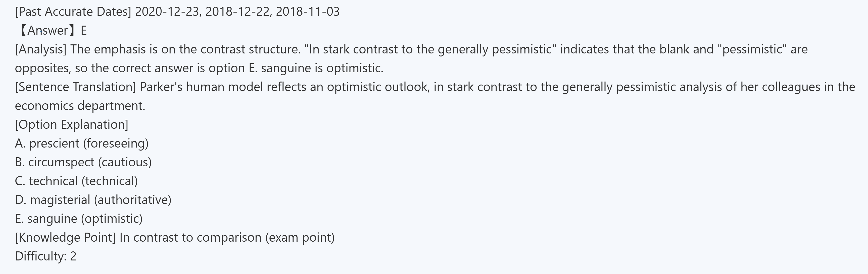The height and width of the screenshot is (274, 868).
Task: Click the Difficulty: 2 line
Action: tap(45, 256)
